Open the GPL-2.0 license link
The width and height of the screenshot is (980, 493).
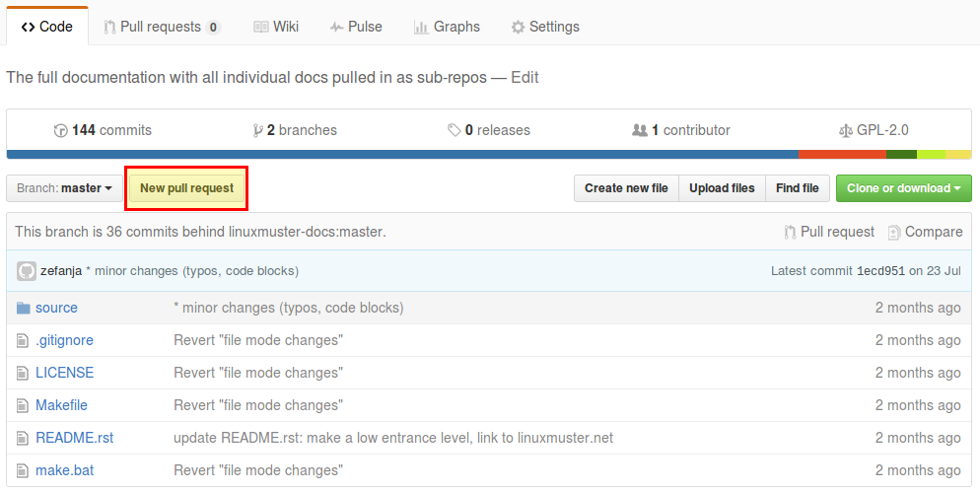(874, 130)
